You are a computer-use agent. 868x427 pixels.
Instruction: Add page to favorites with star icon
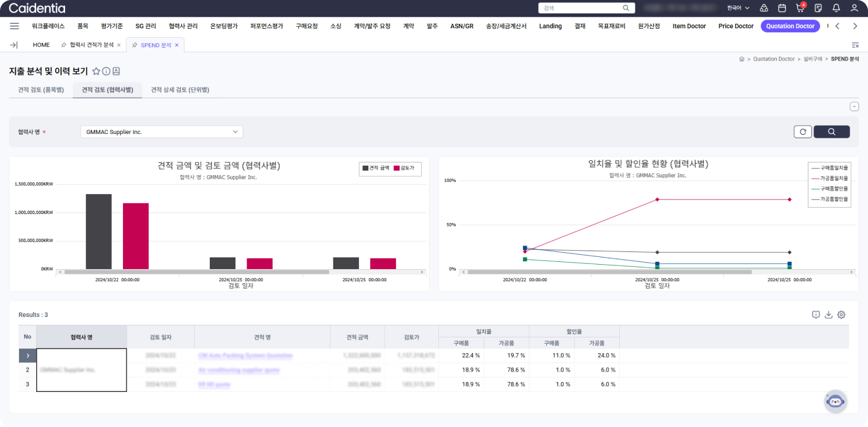coord(96,71)
